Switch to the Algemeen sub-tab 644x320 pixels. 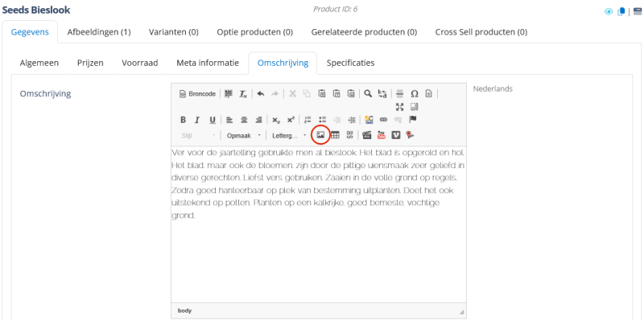click(x=39, y=64)
